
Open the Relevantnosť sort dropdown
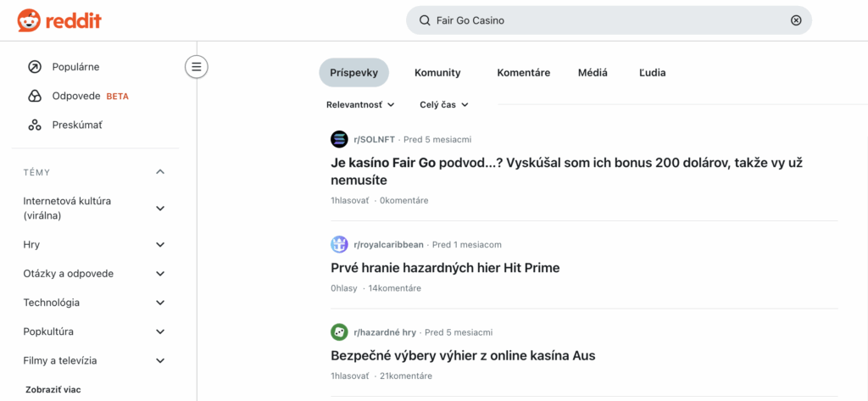click(360, 105)
